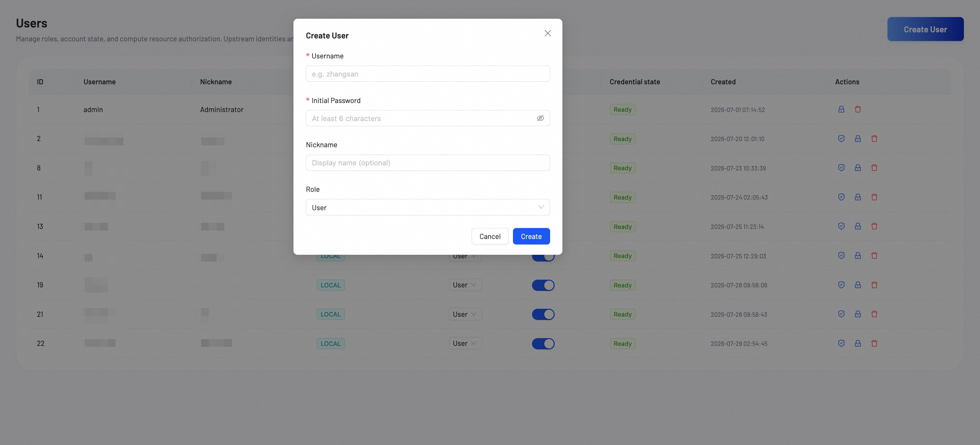
Task: Reset password lock icon for user 11
Action: tap(857, 197)
